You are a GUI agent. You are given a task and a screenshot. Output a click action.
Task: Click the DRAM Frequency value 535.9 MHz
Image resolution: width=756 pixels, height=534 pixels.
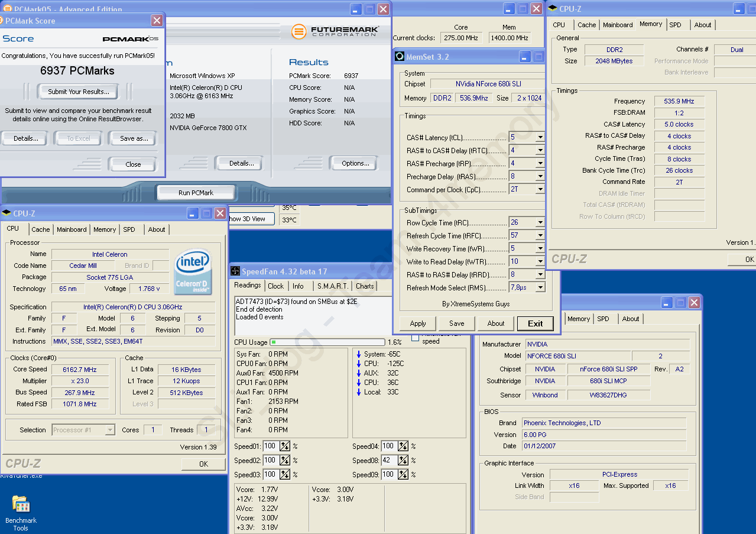point(679,101)
